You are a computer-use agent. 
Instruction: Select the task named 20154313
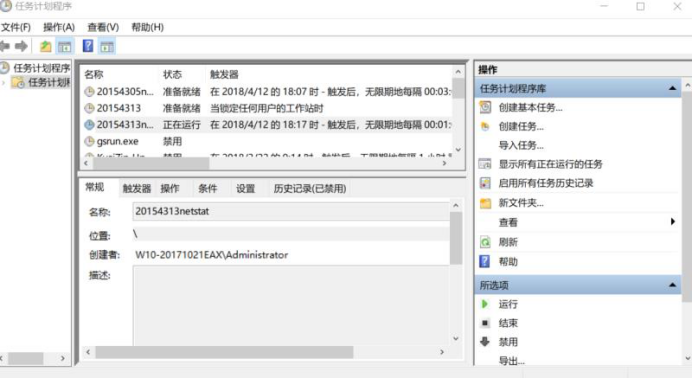pos(118,108)
